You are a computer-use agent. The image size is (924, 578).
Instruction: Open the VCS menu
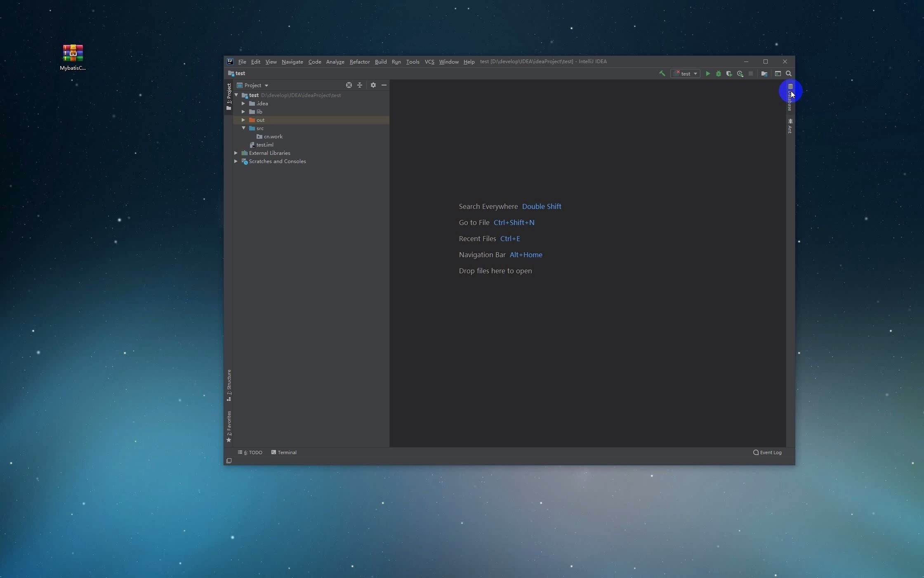(x=429, y=62)
